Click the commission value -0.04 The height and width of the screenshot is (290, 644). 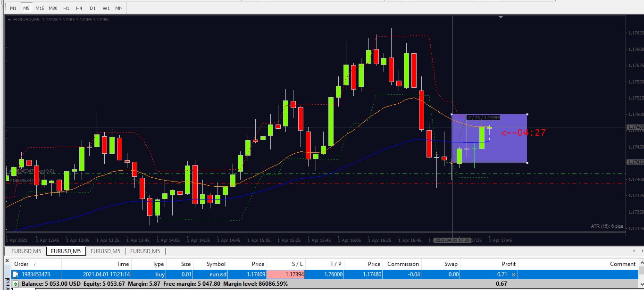413,274
